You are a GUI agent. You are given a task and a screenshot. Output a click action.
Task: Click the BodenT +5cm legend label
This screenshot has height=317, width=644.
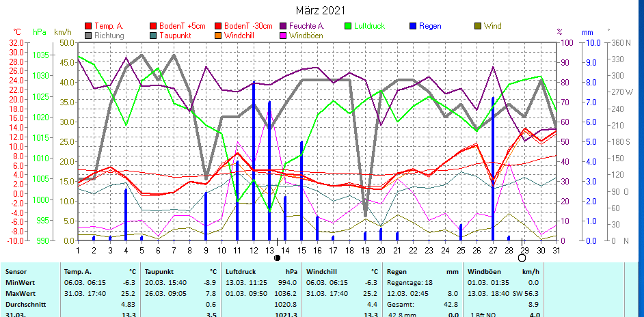[x=183, y=26]
